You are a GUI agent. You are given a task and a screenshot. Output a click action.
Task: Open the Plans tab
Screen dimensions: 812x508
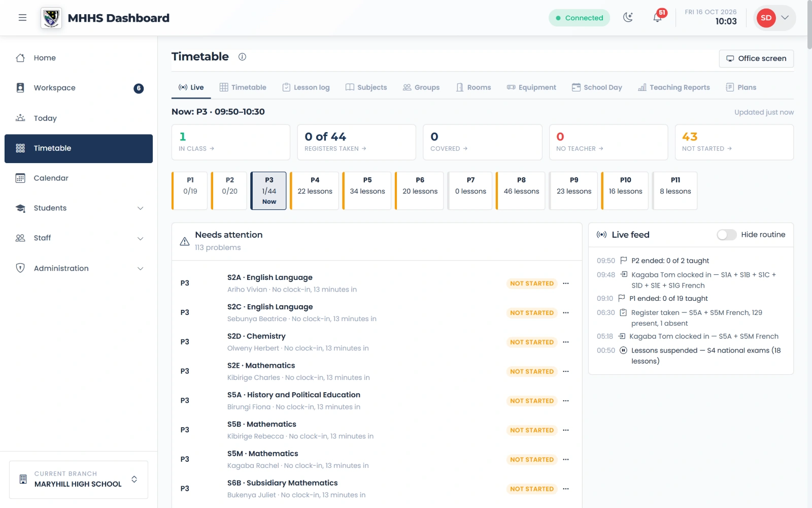741,87
